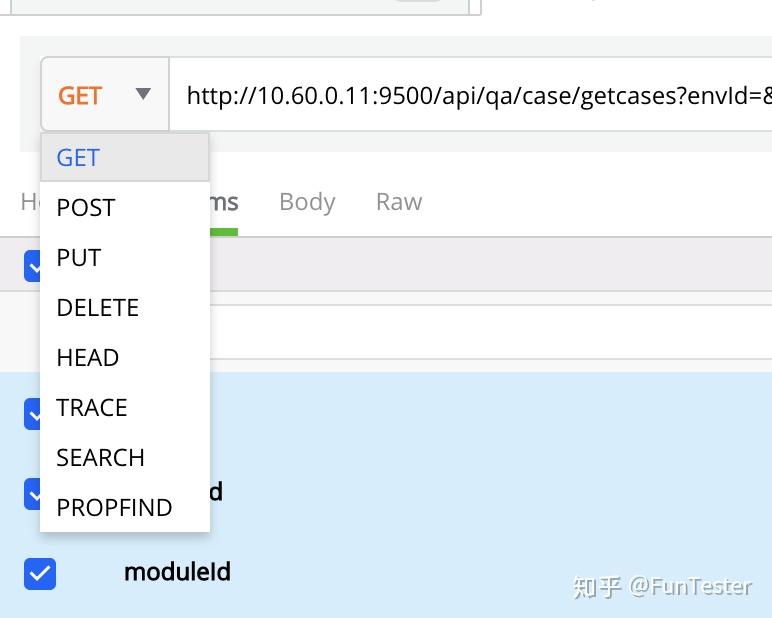Select the TRACE method option
772x618 pixels.
92,408
